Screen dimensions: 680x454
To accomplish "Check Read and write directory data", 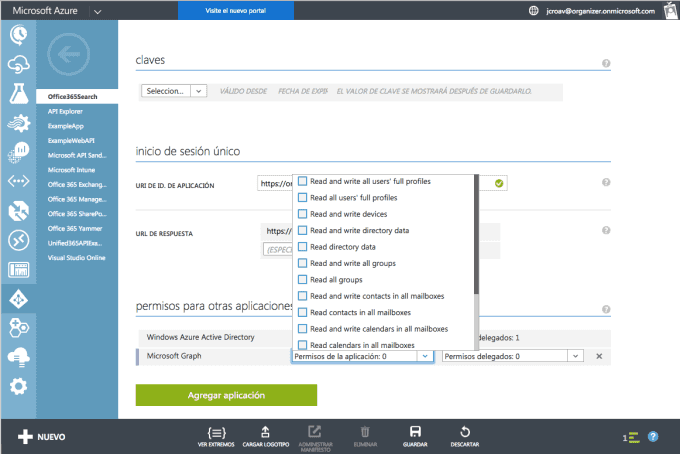I will [x=303, y=230].
